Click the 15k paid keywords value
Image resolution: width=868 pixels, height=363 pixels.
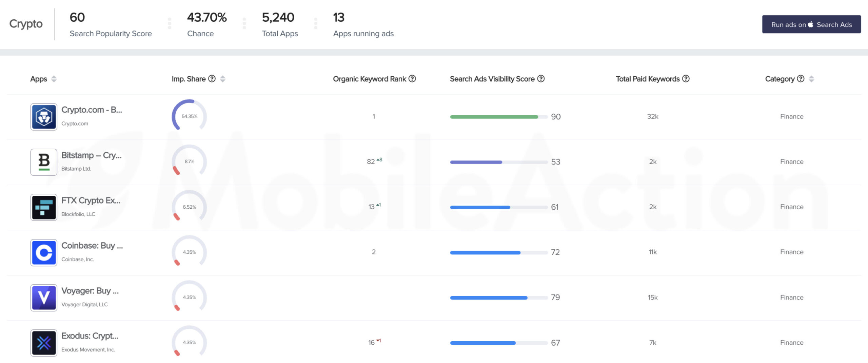tap(653, 297)
